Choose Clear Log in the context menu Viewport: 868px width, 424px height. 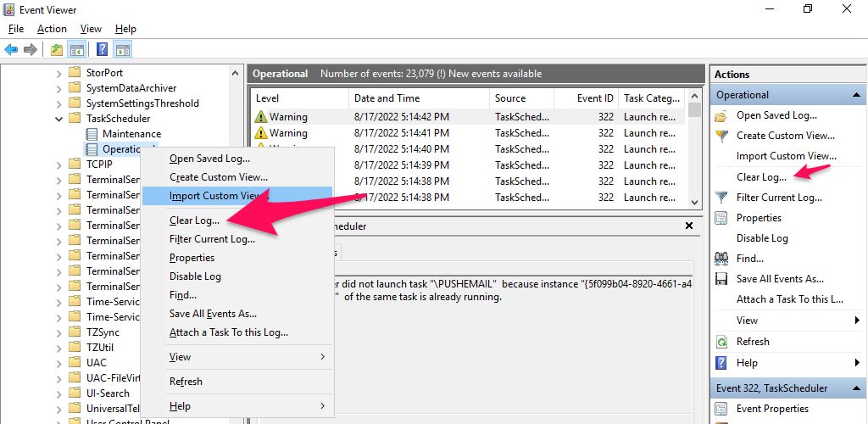click(x=194, y=220)
